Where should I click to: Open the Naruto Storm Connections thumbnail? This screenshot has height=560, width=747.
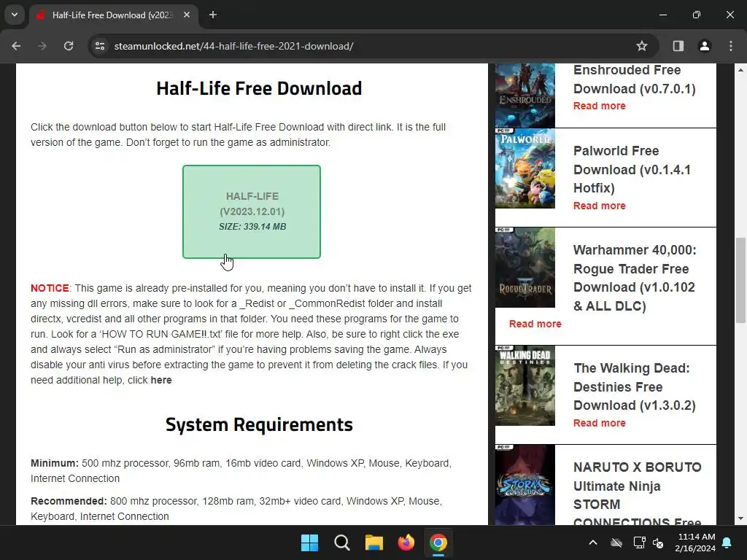[525, 485]
